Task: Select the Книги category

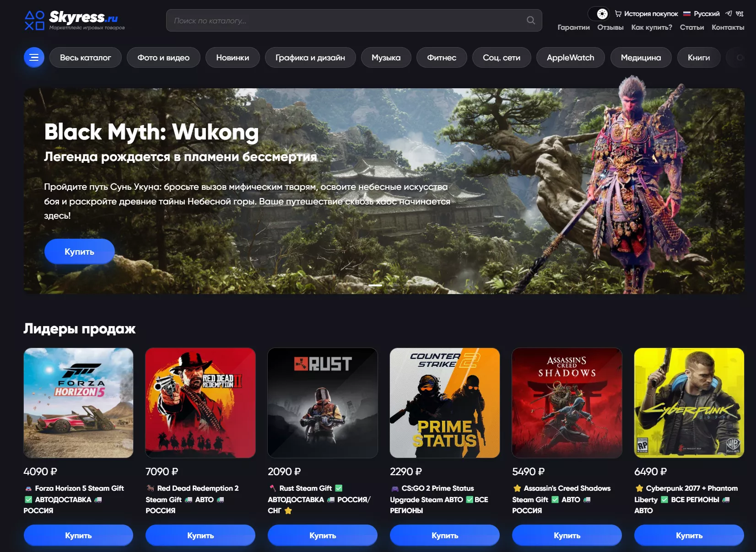Action: tap(699, 58)
